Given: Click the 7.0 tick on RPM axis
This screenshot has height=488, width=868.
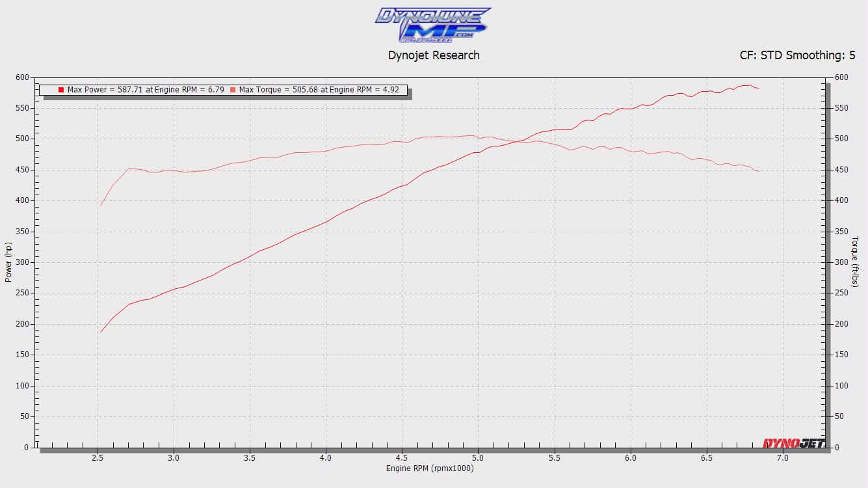Looking at the screenshot, I should (x=782, y=458).
